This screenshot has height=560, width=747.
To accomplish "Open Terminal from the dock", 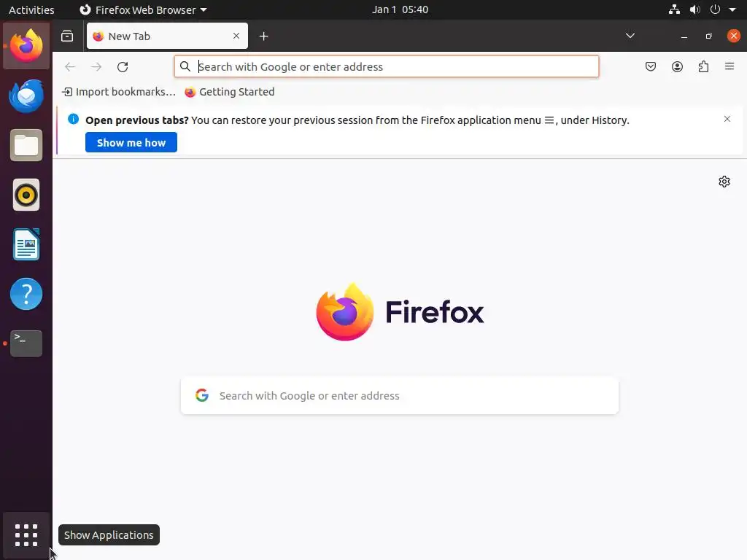I will click(x=26, y=343).
